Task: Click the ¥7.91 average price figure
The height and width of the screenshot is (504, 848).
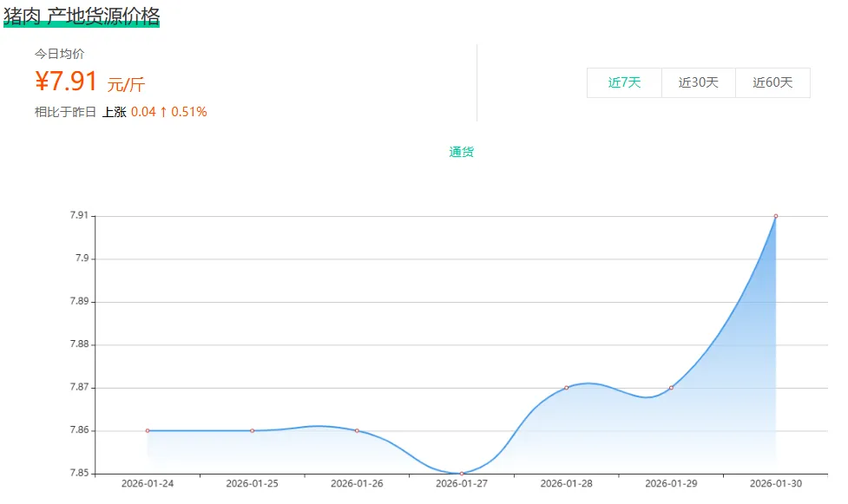Action: pos(67,82)
